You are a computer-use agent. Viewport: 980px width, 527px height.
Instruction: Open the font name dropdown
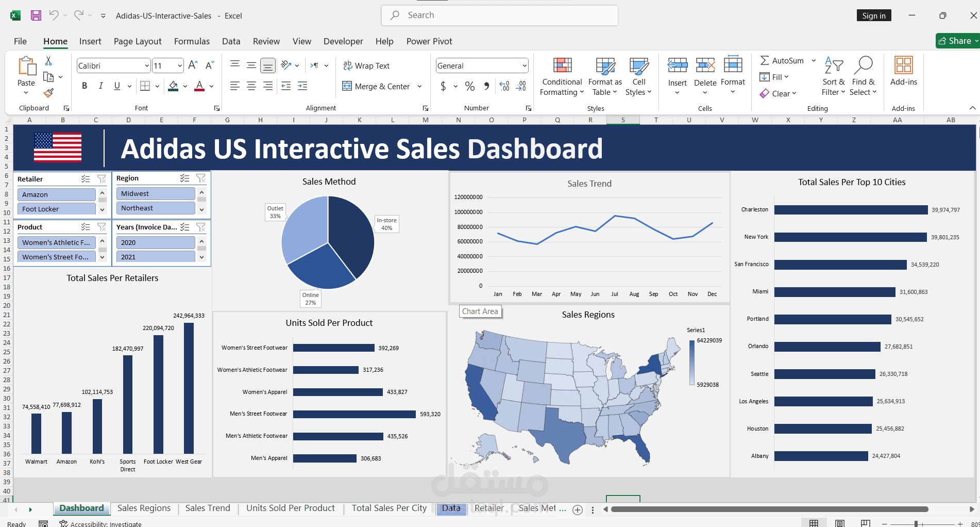[147, 65]
